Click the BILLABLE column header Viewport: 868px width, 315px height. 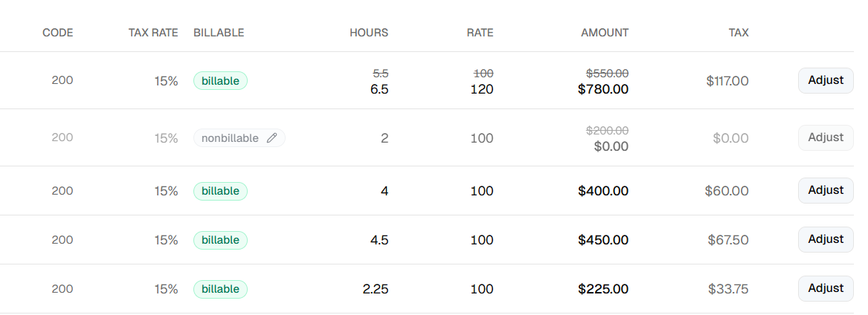coord(219,33)
